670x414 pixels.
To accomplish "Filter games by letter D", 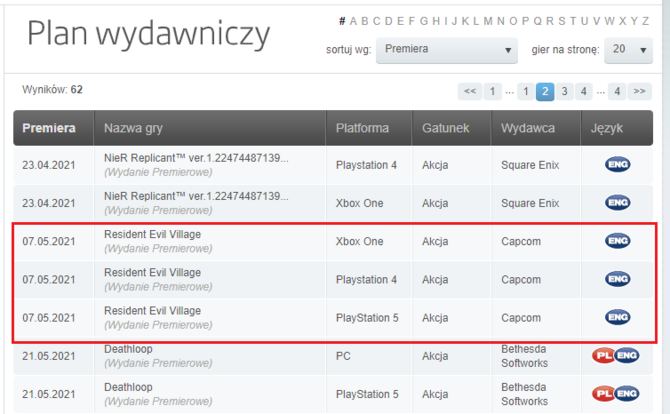I will tap(388, 21).
